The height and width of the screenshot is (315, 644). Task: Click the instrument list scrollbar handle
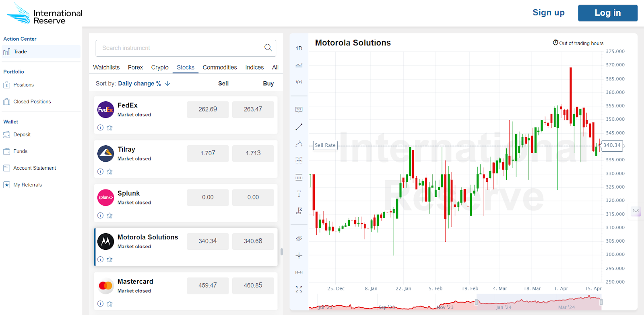281,252
